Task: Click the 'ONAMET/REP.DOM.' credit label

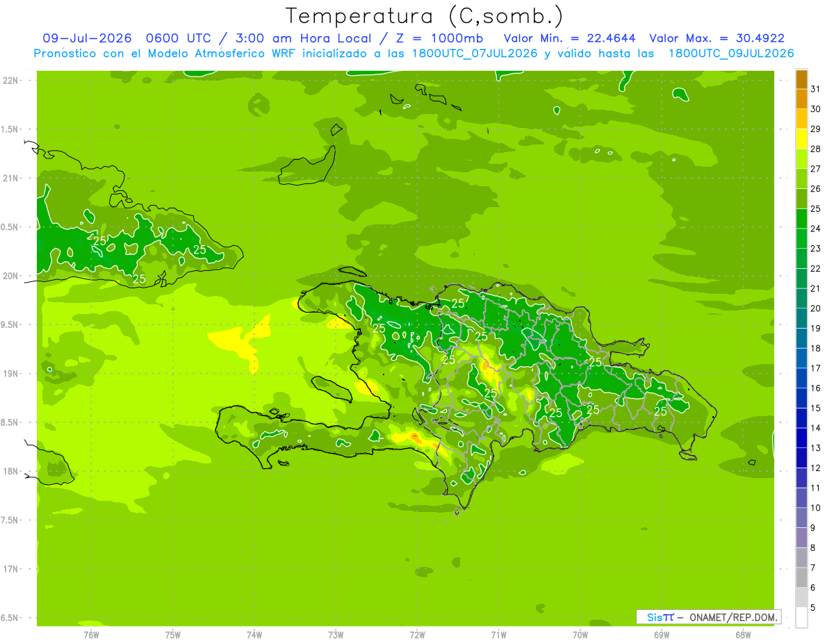Action: (733, 617)
